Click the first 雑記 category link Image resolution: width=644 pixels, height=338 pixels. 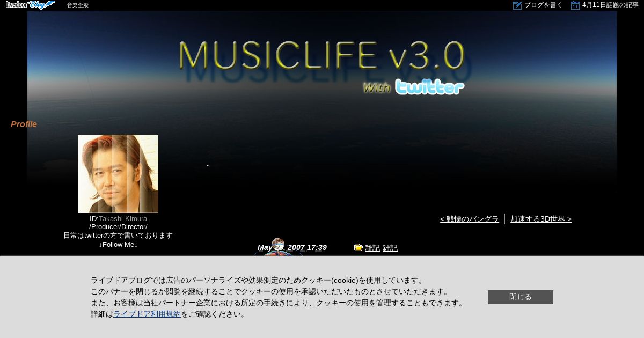[372, 248]
